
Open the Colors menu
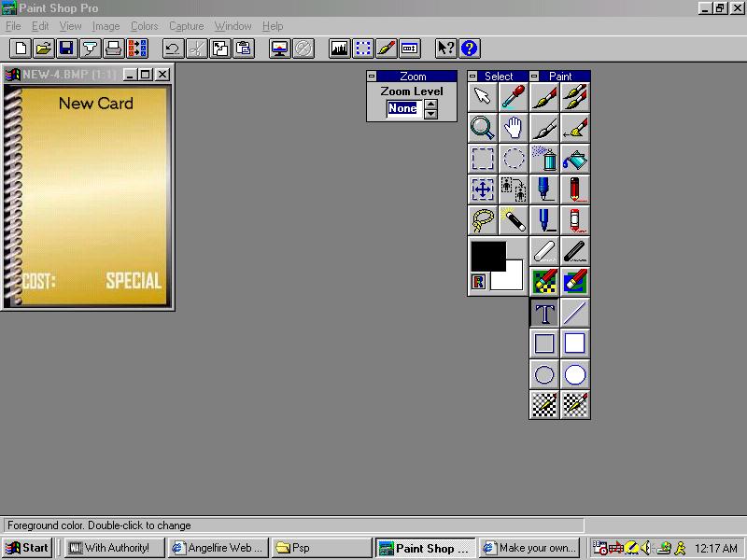click(144, 26)
